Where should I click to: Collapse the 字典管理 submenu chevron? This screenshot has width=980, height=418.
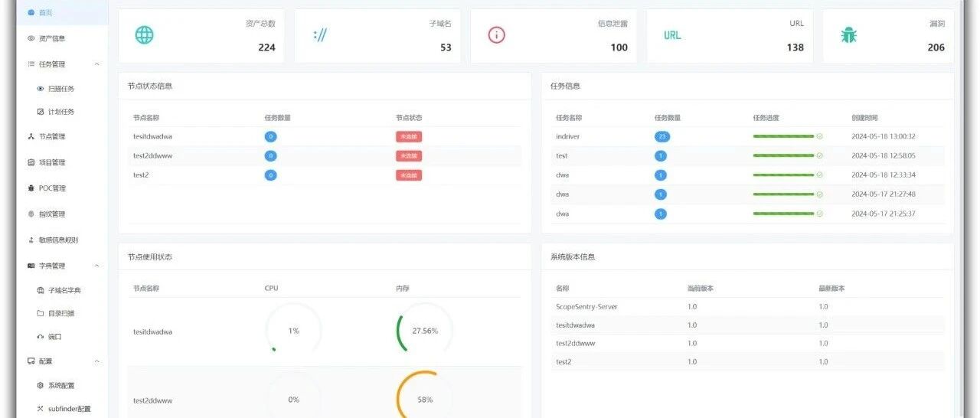(x=96, y=266)
